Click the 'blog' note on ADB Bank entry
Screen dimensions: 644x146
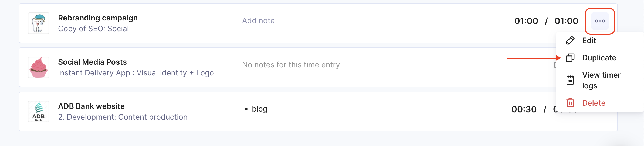tap(259, 109)
